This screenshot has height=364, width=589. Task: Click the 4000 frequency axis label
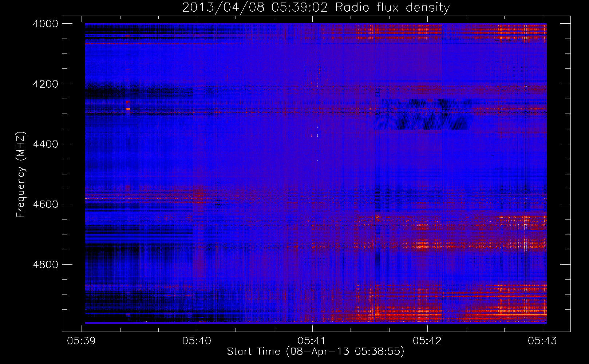click(x=46, y=24)
